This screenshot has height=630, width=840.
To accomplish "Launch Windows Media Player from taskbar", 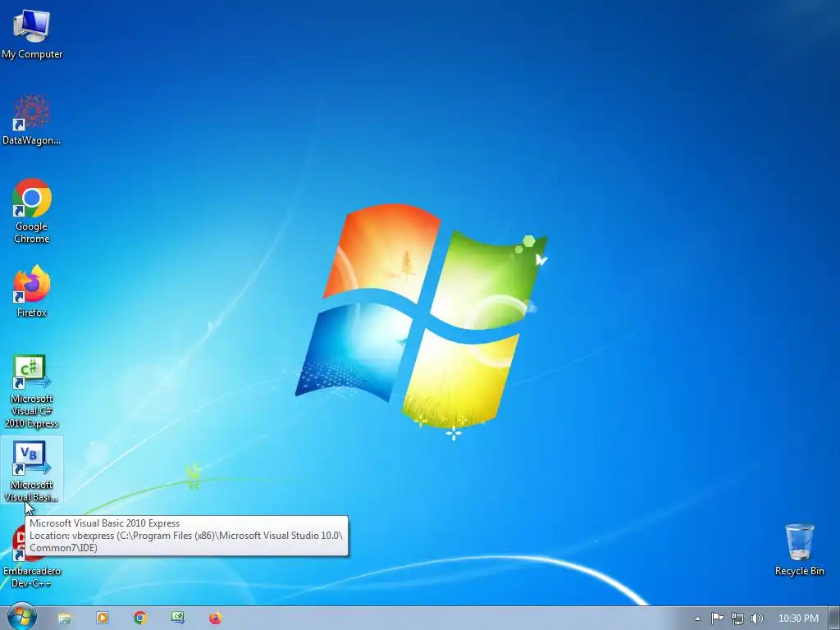I will 103,619.
